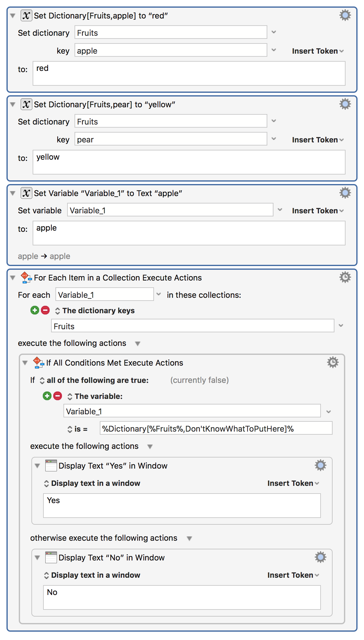Click gear icon of Set Variable Variable_1 action

pyautogui.click(x=345, y=193)
